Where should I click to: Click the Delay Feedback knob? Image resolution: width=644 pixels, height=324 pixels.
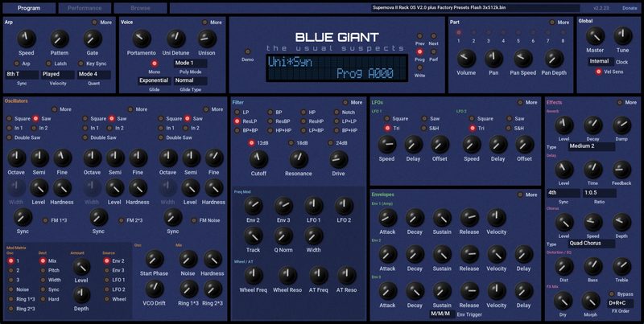point(621,170)
